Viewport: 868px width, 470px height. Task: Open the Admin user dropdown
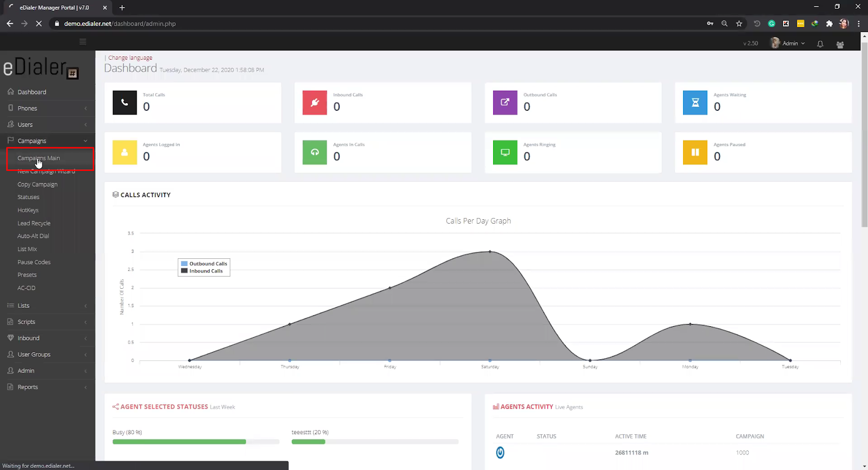(x=793, y=43)
